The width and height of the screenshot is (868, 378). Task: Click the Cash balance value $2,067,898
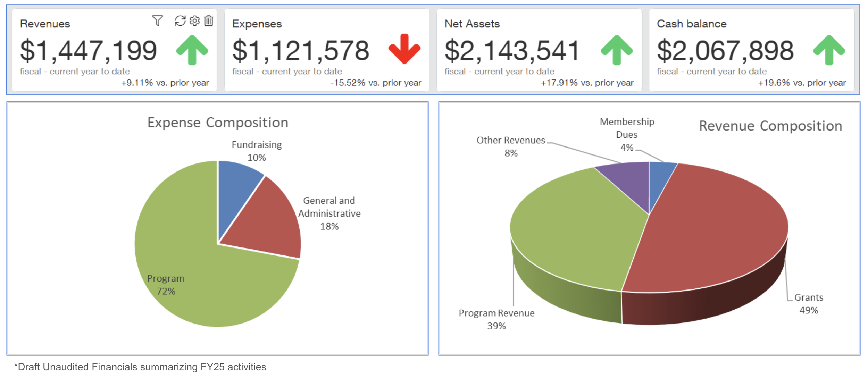point(725,51)
